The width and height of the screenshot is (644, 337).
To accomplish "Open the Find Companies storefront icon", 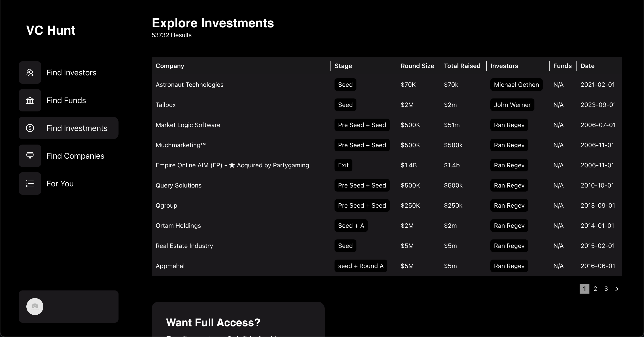I will pos(30,156).
